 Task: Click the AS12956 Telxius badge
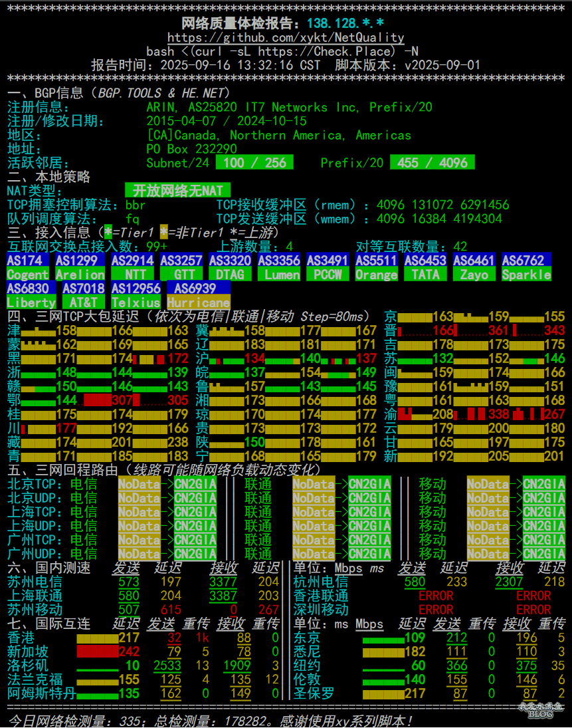(x=136, y=295)
